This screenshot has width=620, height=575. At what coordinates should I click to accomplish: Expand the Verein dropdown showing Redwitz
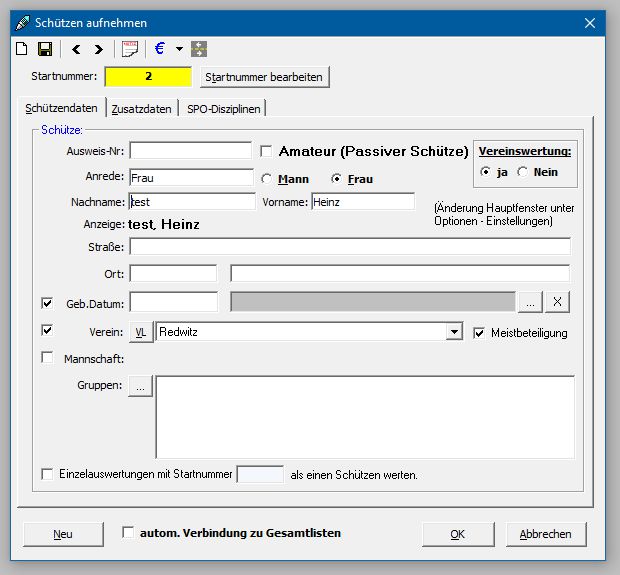pyautogui.click(x=454, y=332)
